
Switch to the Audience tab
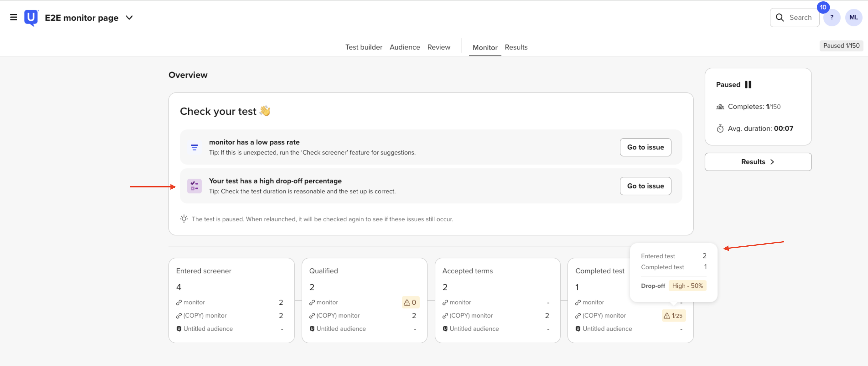[404, 47]
